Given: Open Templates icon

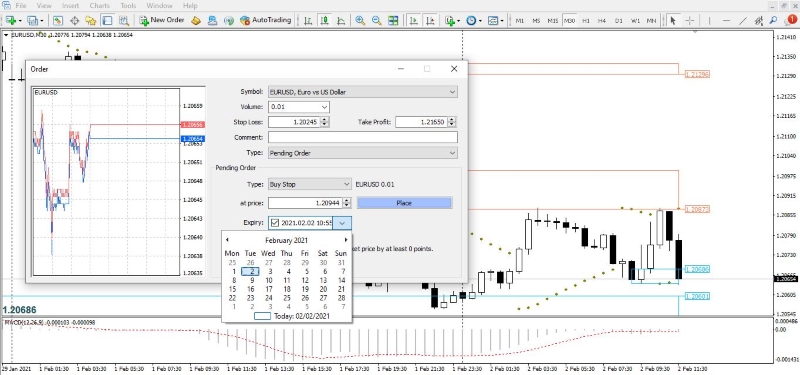Looking at the screenshot, I should [x=493, y=20].
